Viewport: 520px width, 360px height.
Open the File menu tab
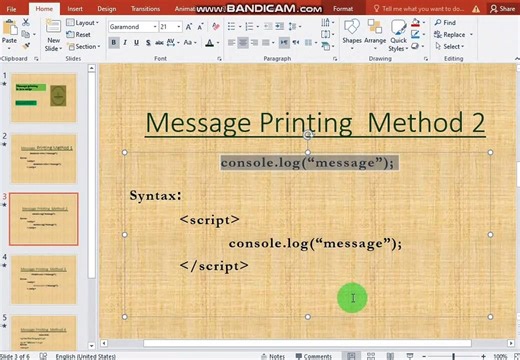11,9
